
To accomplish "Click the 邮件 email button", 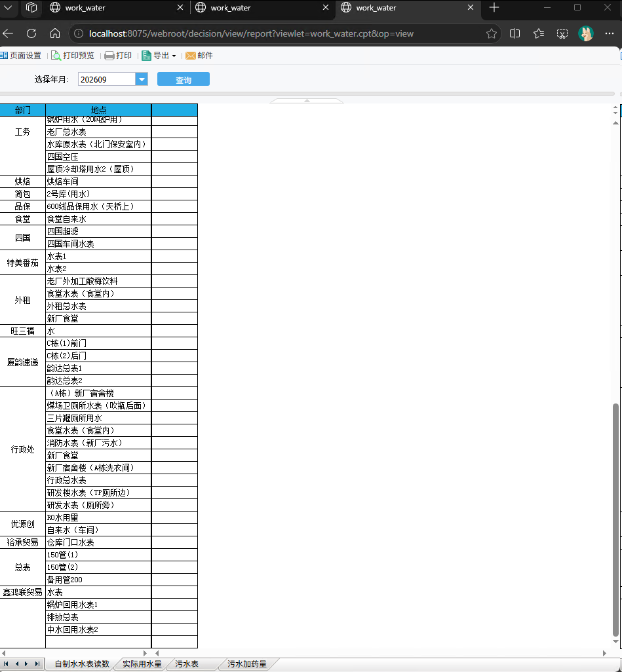I will [199, 55].
